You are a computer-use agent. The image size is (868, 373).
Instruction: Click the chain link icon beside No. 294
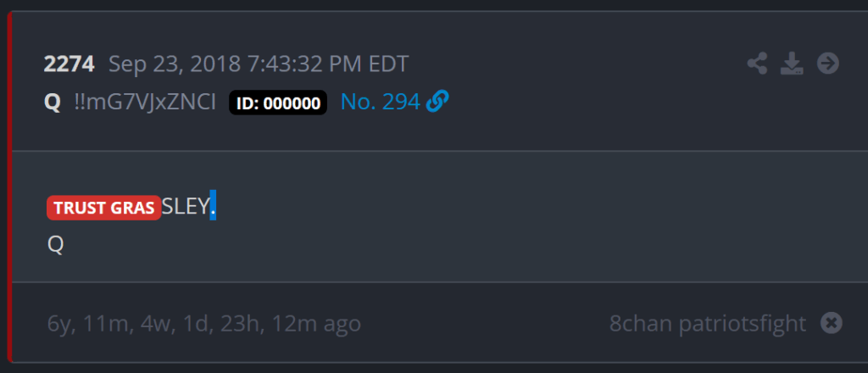(437, 101)
